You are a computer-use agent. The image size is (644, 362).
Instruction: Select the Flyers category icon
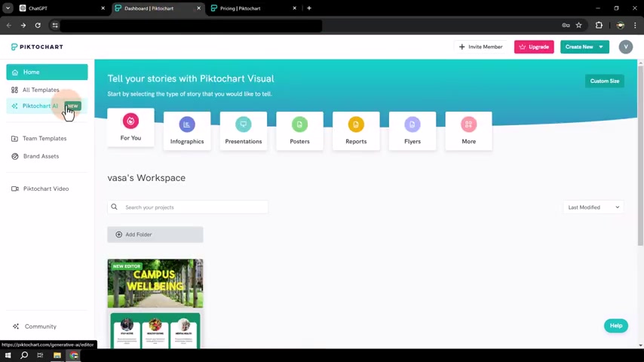[x=412, y=124]
